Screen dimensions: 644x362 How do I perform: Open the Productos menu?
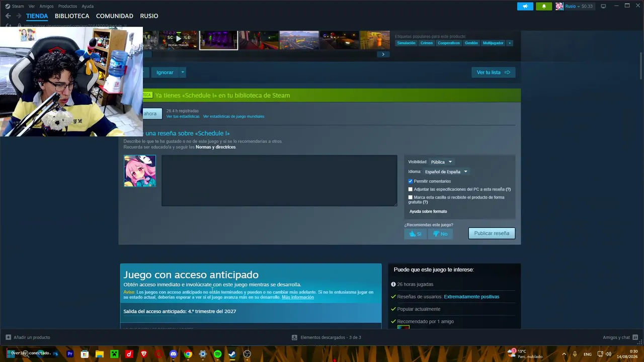point(67,7)
